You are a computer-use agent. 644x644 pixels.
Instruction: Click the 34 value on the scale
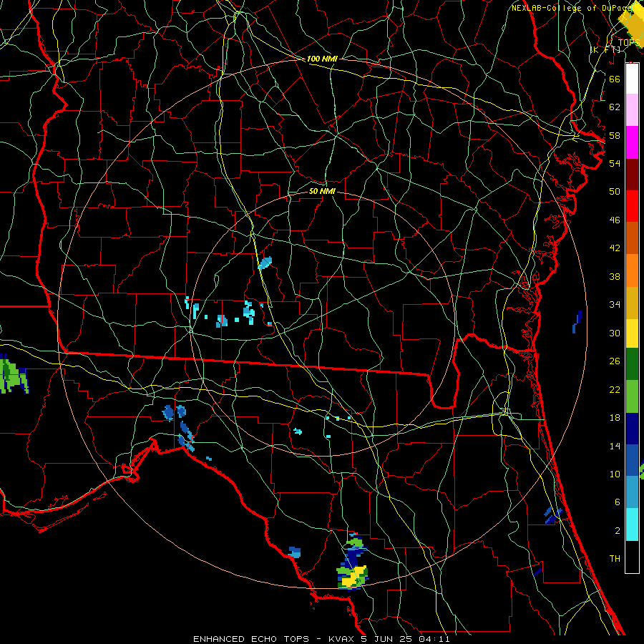(x=615, y=305)
